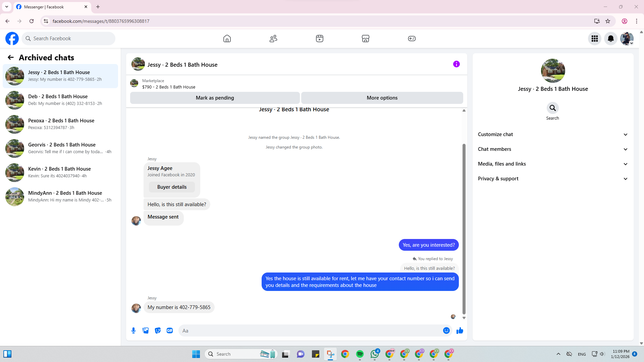This screenshot has width=644, height=362.
Task: Expand Chat members section
Action: pyautogui.click(x=552, y=149)
